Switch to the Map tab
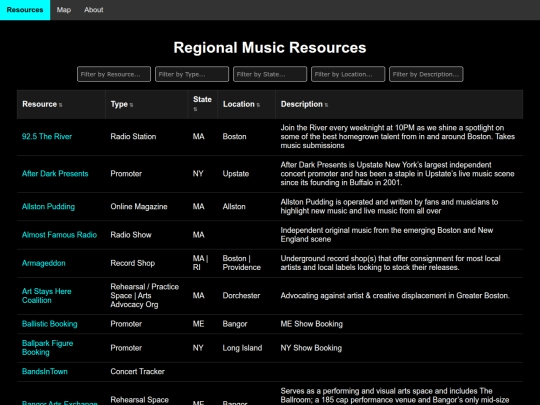The height and width of the screenshot is (405, 540). coord(64,10)
